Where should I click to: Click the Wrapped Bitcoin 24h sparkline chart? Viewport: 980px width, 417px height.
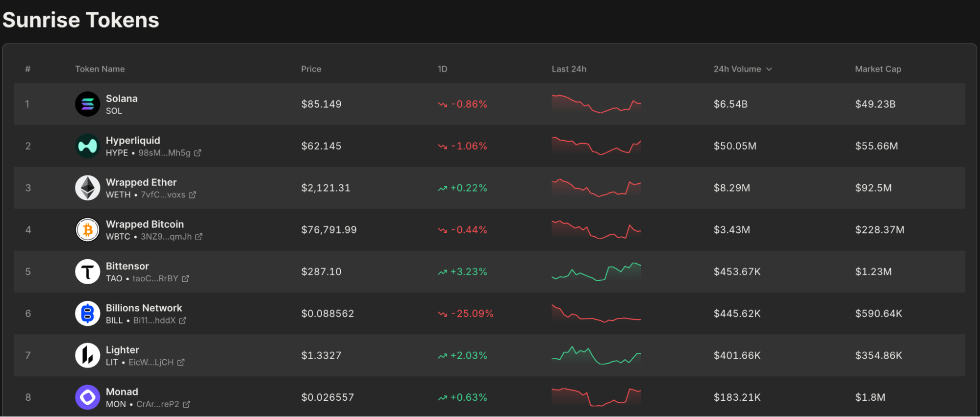596,230
